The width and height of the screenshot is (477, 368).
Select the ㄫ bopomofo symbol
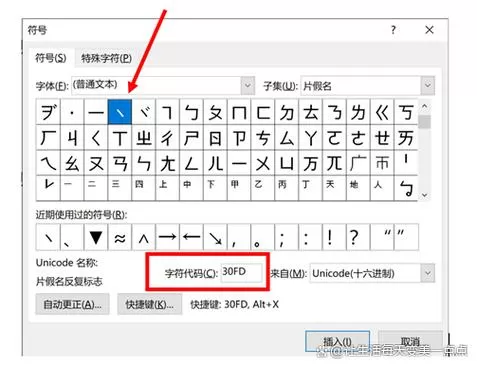point(334,163)
